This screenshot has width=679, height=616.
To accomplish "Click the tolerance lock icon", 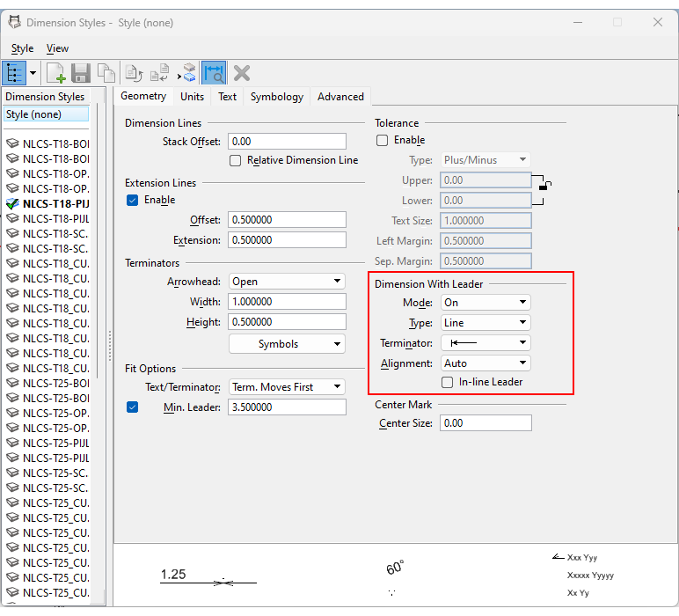I will click(544, 186).
